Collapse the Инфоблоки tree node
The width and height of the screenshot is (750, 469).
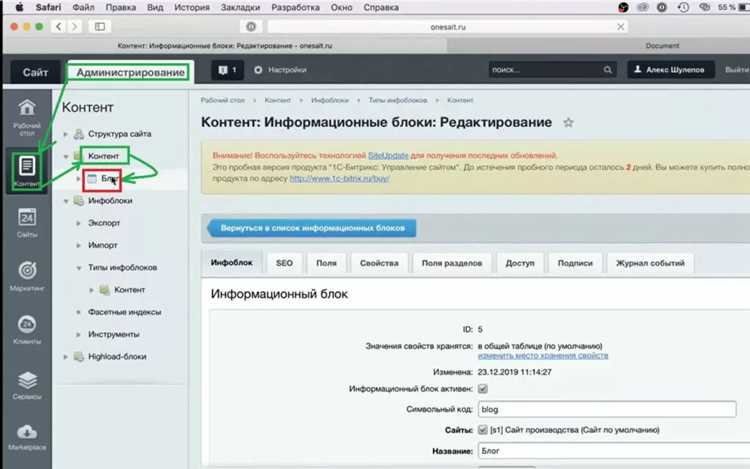pyautogui.click(x=66, y=201)
